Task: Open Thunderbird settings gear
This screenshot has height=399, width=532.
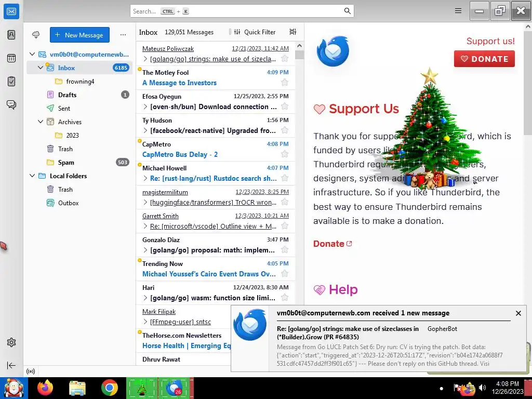Action: (11, 342)
